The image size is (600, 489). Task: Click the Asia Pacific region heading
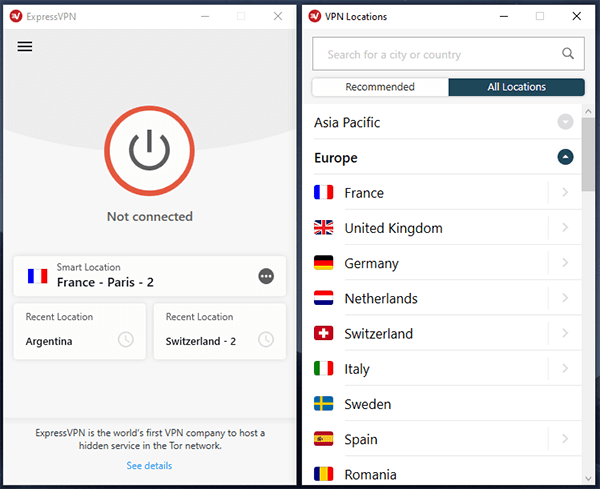(x=347, y=122)
